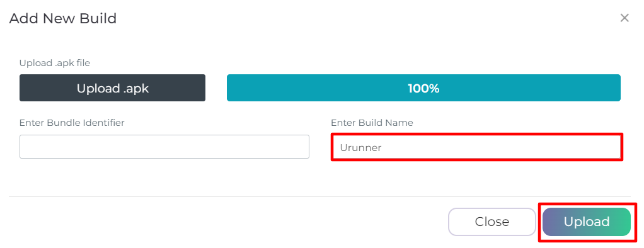Image resolution: width=644 pixels, height=248 pixels.
Task: Focus the Build Name field containing Urunner
Action: click(477, 147)
